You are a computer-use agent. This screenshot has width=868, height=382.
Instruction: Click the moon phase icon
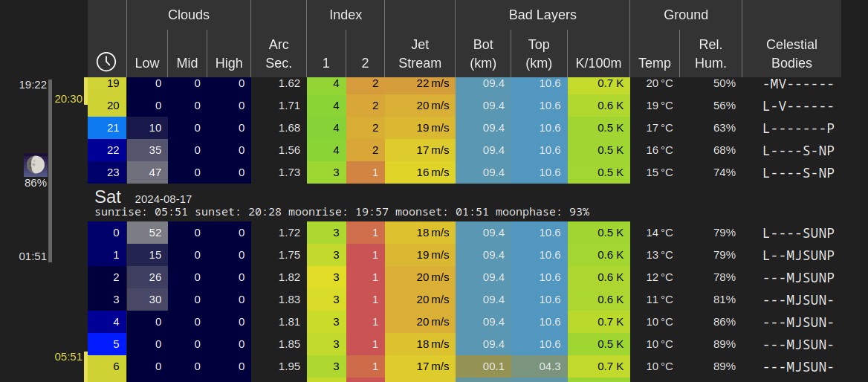(35, 165)
